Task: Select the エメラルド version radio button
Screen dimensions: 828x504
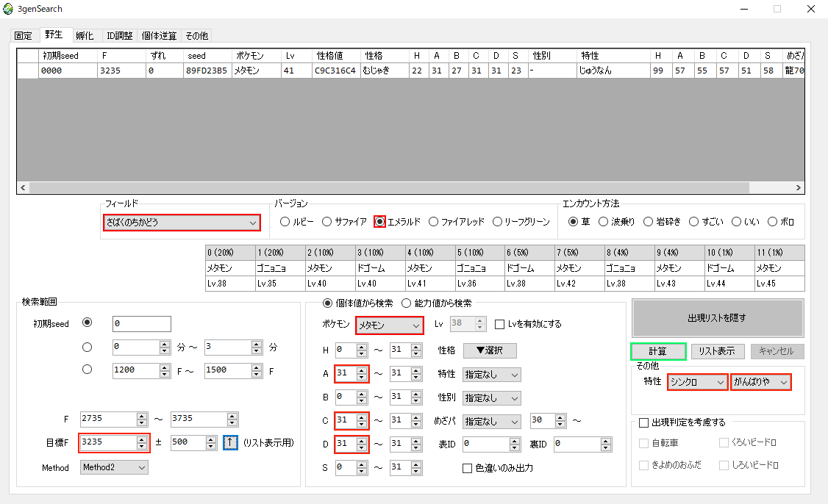Action: coord(379,222)
